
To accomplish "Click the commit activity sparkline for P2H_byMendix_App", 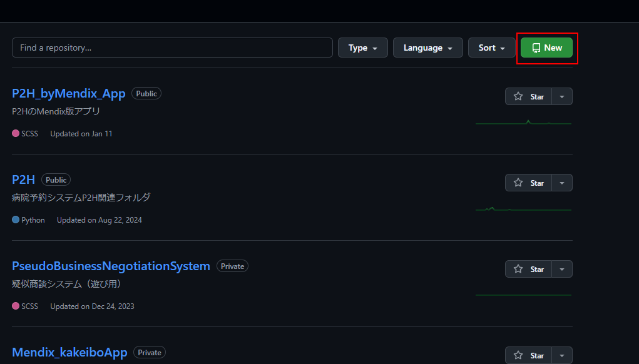I will pyautogui.click(x=523, y=123).
